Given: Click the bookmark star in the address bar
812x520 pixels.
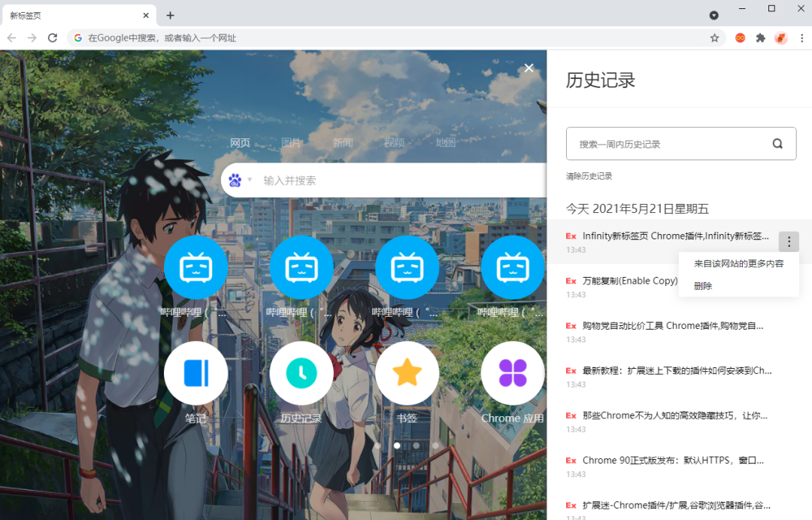Looking at the screenshot, I should coord(714,37).
